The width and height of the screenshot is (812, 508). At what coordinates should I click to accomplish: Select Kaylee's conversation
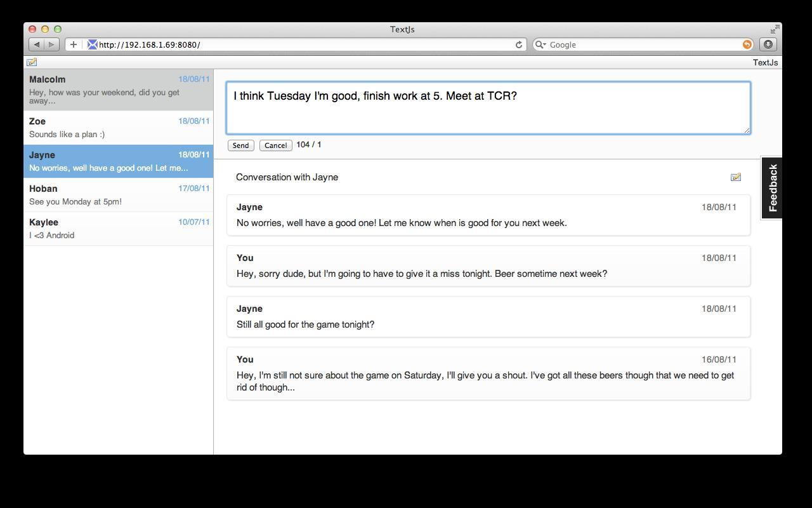(x=119, y=228)
